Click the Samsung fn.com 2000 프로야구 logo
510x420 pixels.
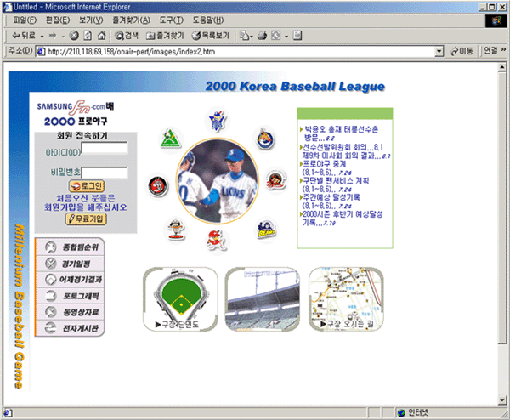pyautogui.click(x=76, y=113)
